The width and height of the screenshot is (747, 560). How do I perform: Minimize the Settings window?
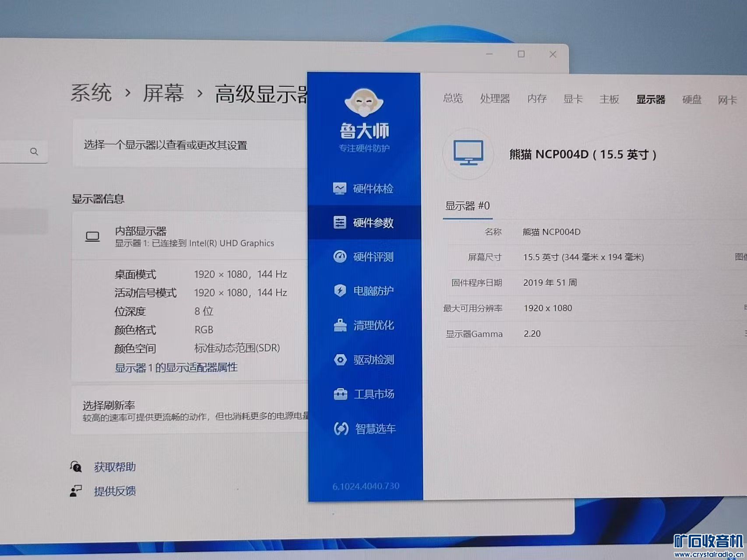pyautogui.click(x=490, y=54)
